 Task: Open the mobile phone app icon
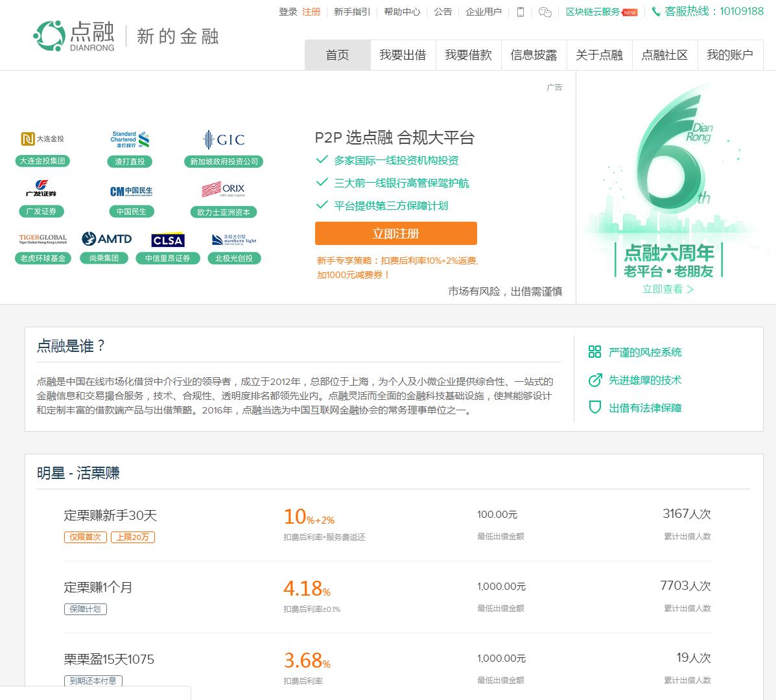pos(520,12)
